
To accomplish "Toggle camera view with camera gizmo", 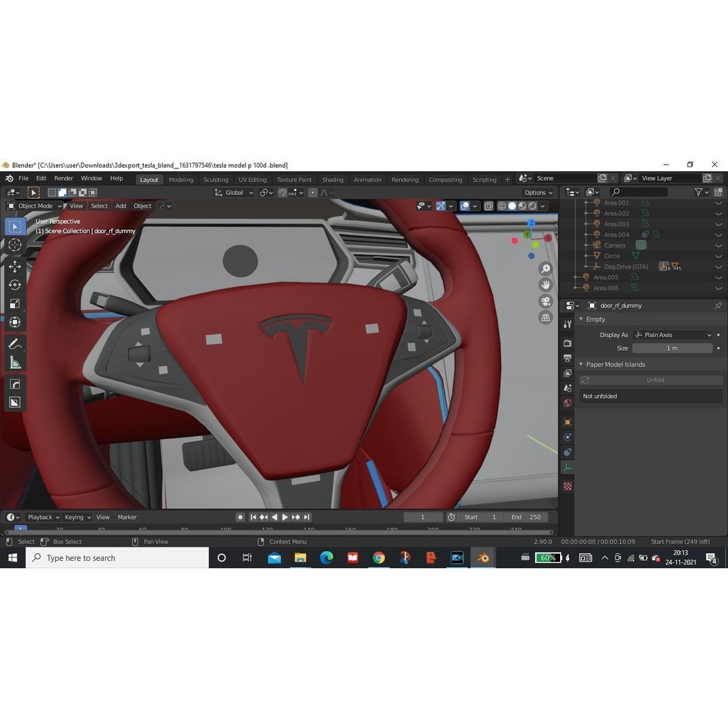I will tap(545, 301).
